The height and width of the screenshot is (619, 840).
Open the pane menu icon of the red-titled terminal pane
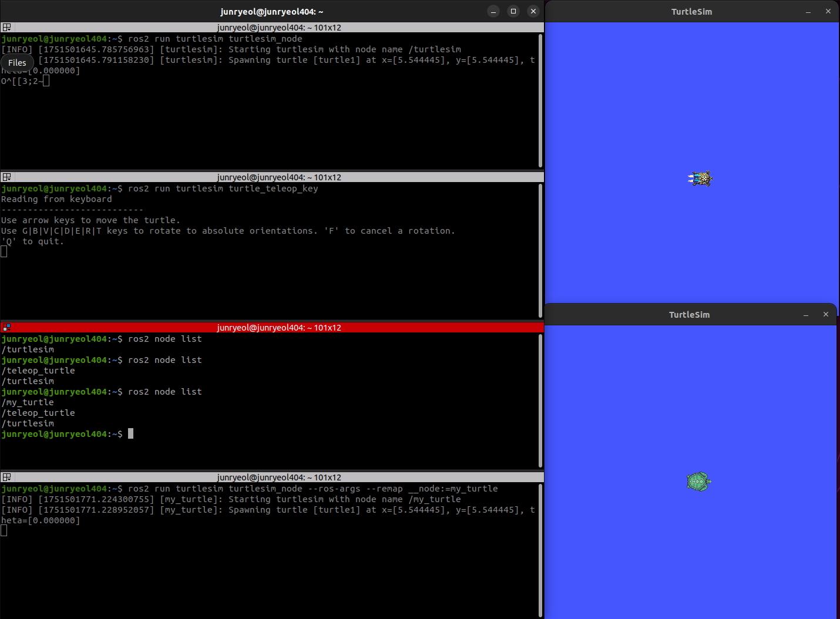coord(6,328)
